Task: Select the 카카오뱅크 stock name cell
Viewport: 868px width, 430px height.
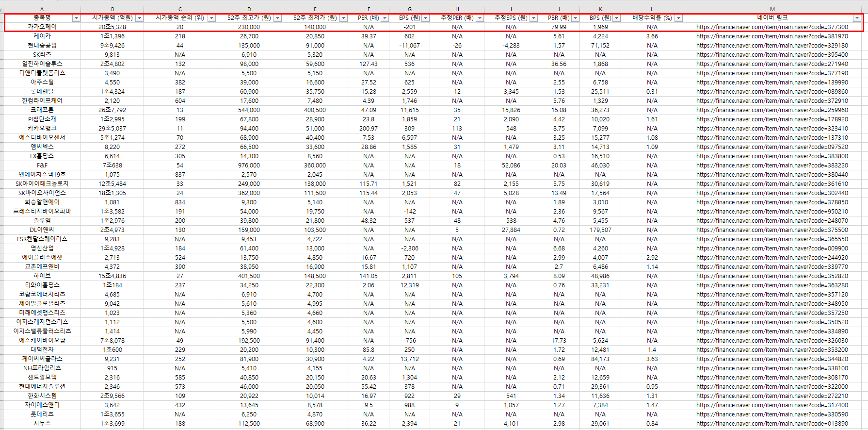Action: coord(42,129)
